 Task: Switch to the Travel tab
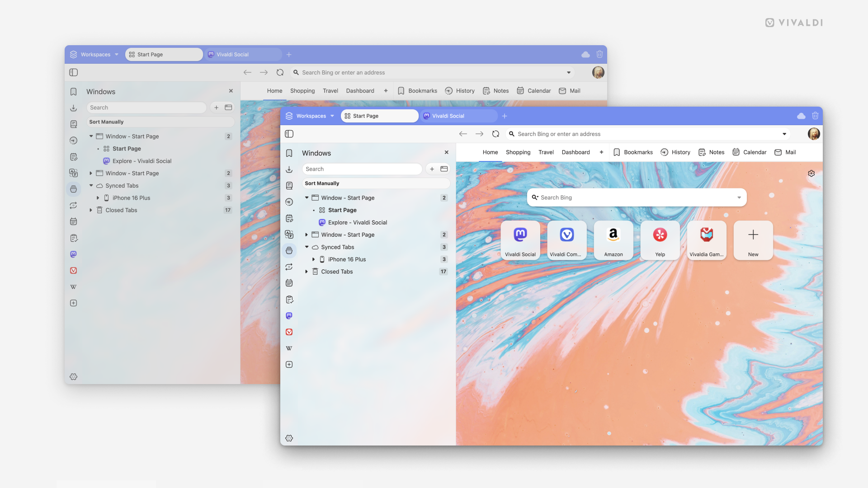(x=546, y=152)
